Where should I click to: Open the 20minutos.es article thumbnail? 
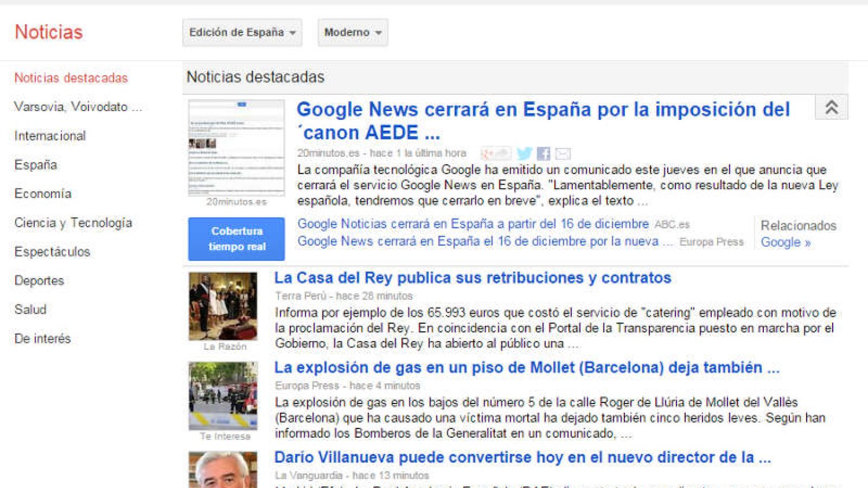(x=236, y=148)
